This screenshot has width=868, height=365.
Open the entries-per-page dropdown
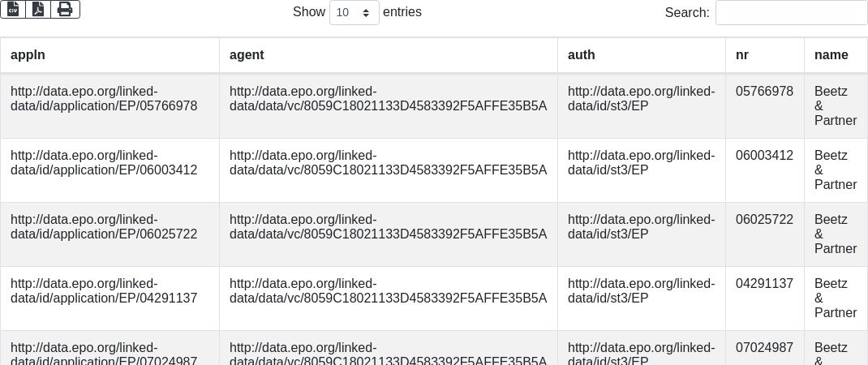[x=354, y=13]
